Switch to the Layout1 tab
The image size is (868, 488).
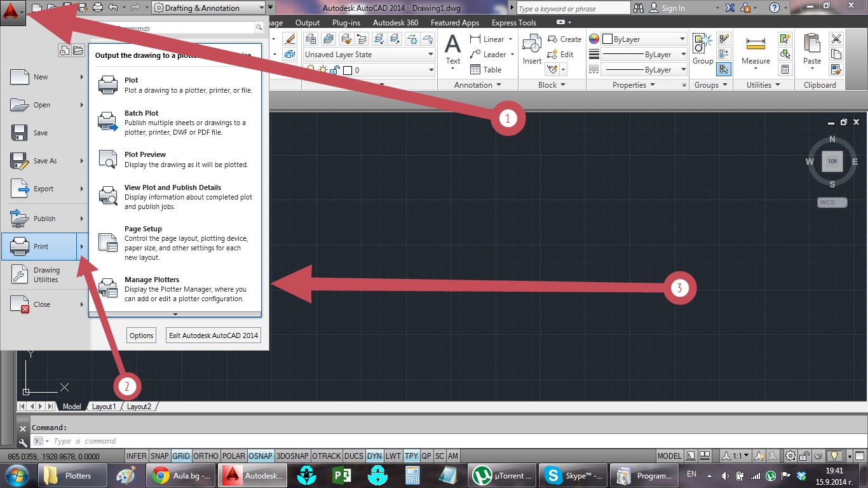[104, 407]
